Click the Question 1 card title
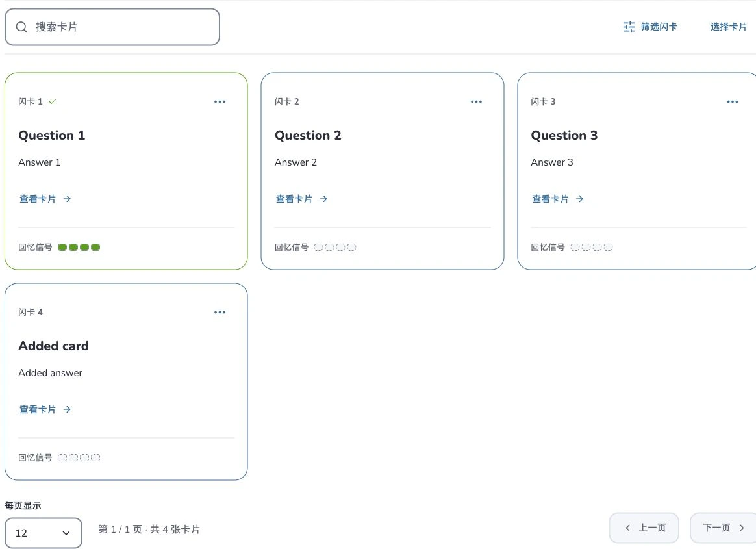This screenshot has height=549, width=756. tap(51, 136)
